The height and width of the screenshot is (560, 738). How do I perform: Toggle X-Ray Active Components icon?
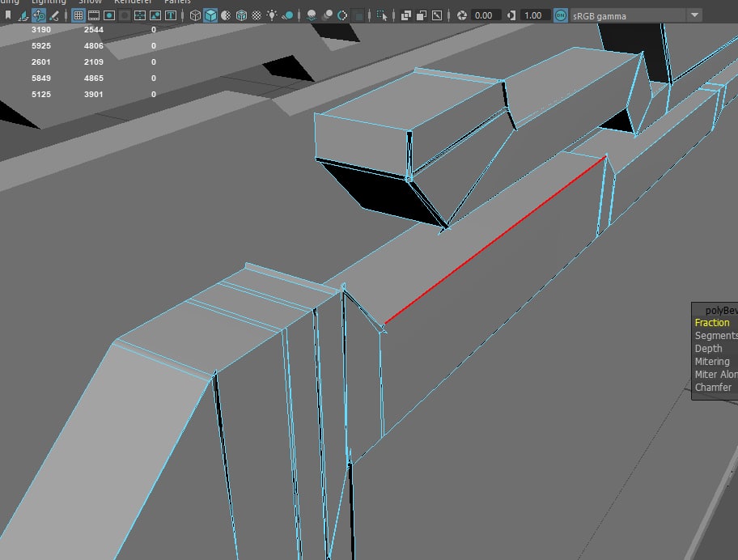click(422, 15)
